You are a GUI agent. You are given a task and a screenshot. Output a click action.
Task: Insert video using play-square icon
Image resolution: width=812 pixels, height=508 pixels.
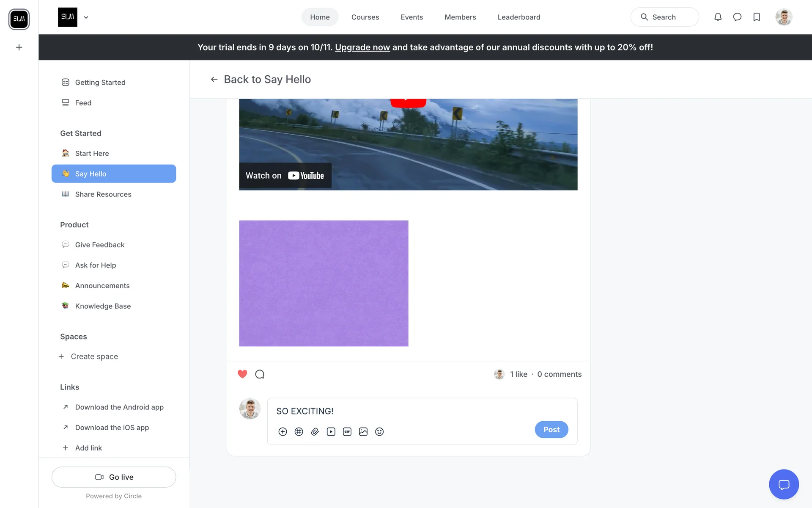pyautogui.click(x=331, y=431)
